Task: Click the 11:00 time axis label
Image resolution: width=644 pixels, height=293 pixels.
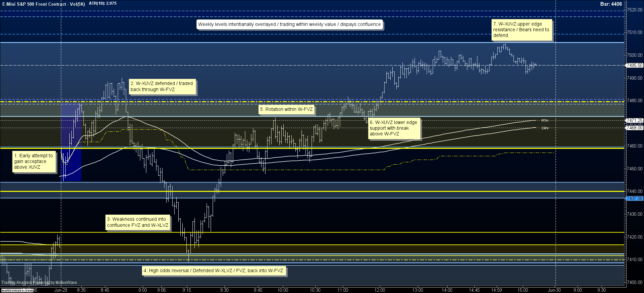Action: 343,290
